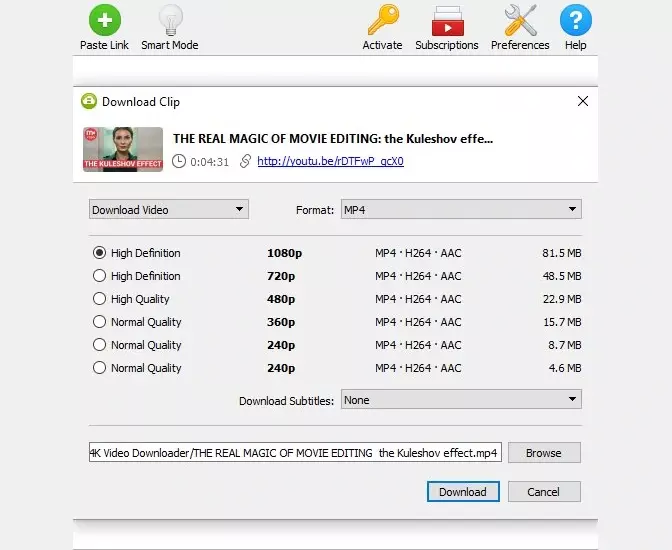
Task: Select High Quality 480p radio button
Action: tap(99, 299)
